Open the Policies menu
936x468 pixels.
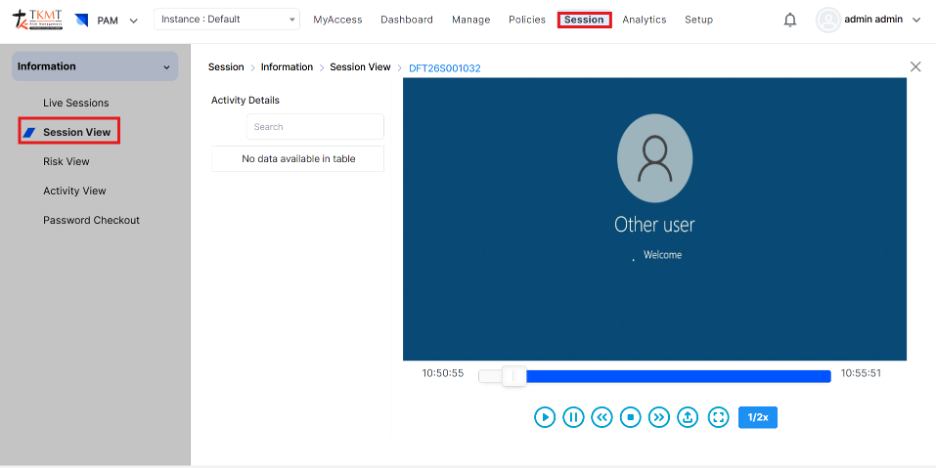527,20
